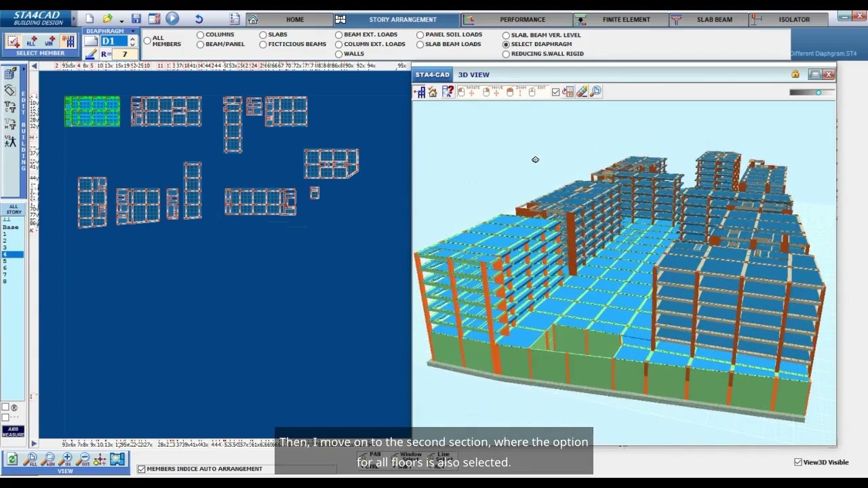This screenshot has width=868, height=488.
Task: Click the EDIT mouse mode icon
Action: coord(532,91)
